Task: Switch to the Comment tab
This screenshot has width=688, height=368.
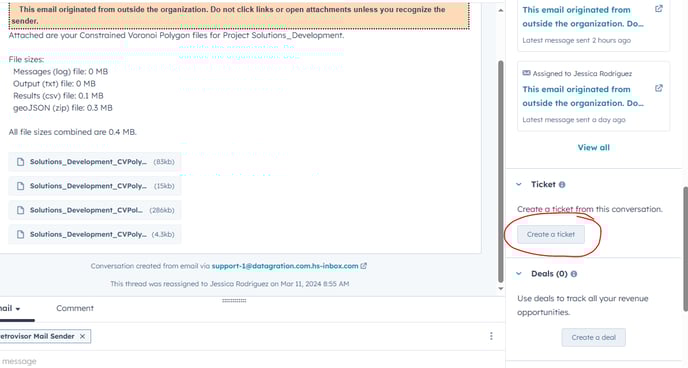Action: [x=75, y=308]
